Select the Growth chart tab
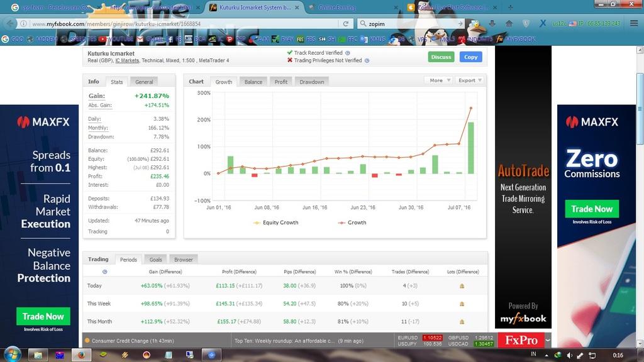The image size is (644, 362). pos(224,82)
